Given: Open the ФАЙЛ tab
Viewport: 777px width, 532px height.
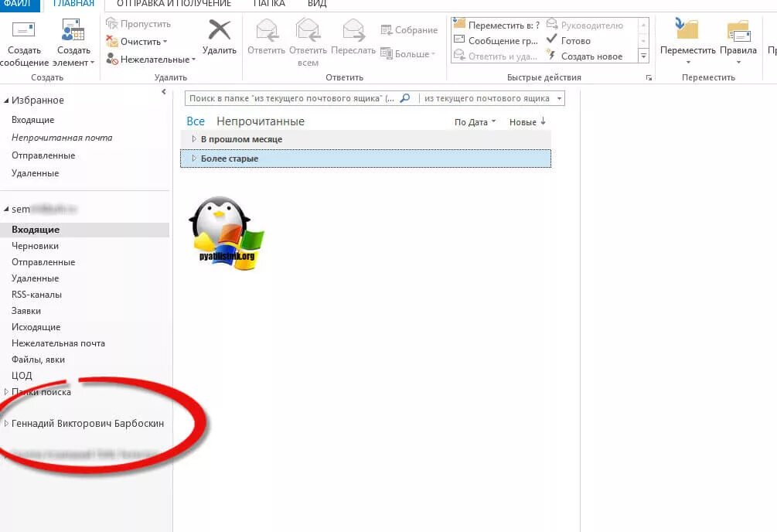Looking at the screenshot, I should click(17, 4).
